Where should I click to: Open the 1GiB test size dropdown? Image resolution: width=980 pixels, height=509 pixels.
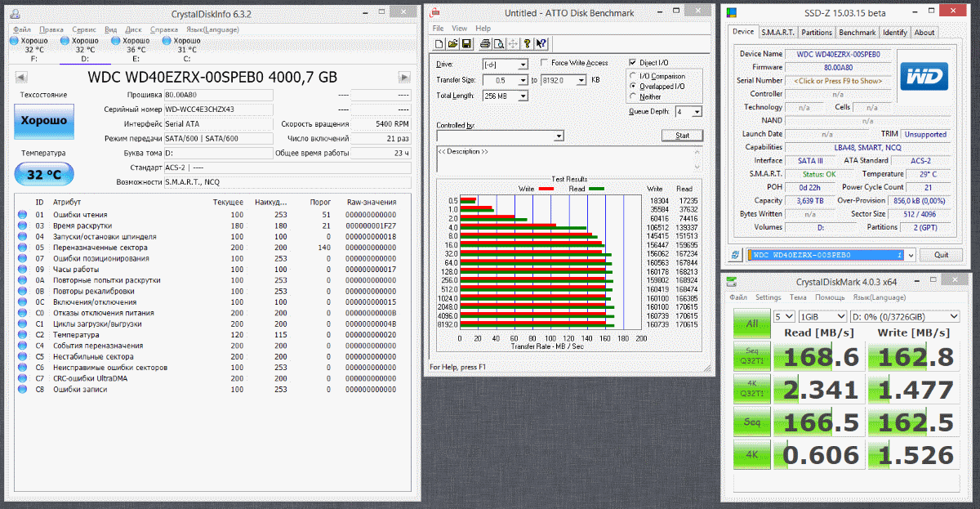tap(822, 316)
